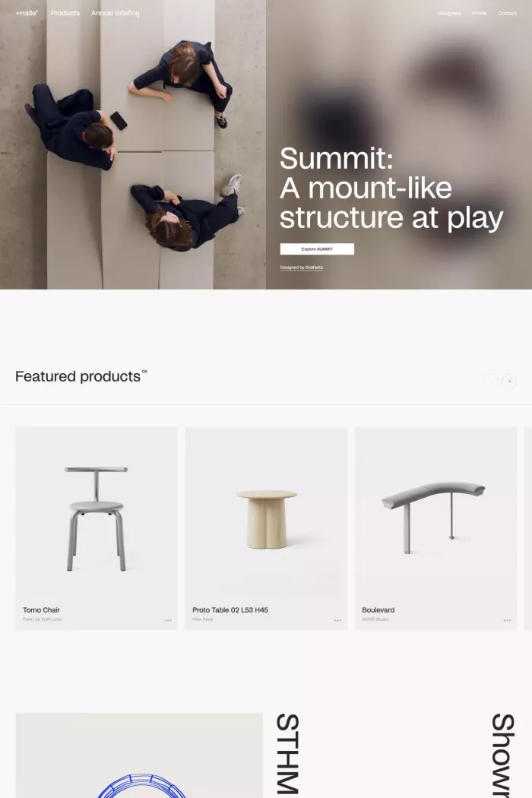Click the Torno Chair title
Image resolution: width=532 pixels, height=798 pixels.
click(41, 610)
